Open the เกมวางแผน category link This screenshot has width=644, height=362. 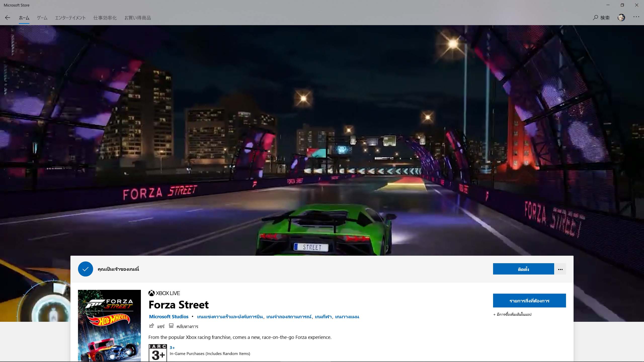pyautogui.click(x=347, y=317)
